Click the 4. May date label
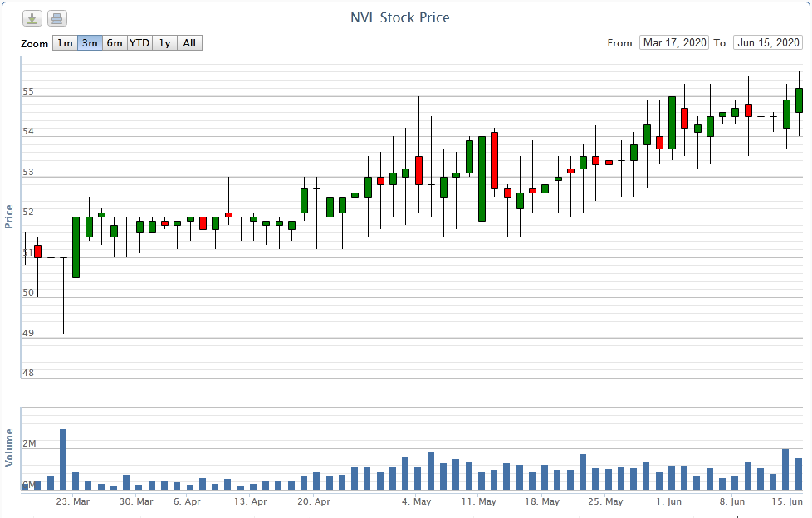The width and height of the screenshot is (812, 518). pos(416,501)
